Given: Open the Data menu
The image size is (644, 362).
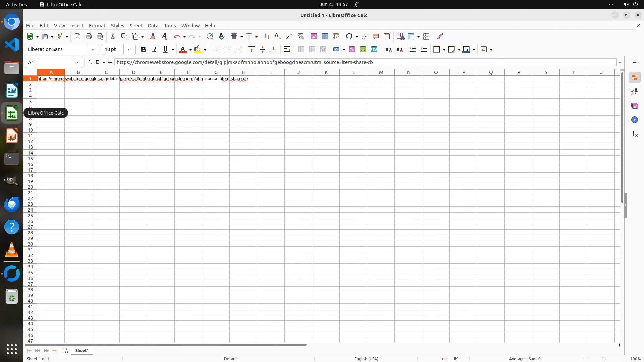Looking at the screenshot, I should 153,26.
